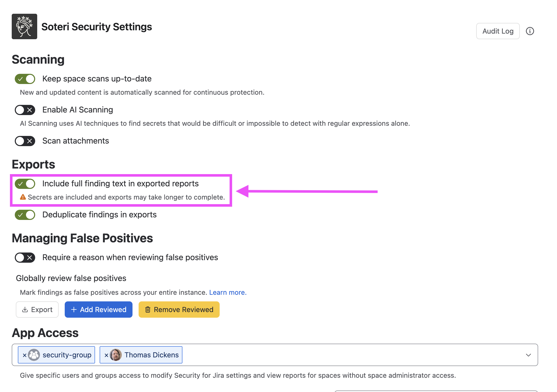This screenshot has height=392, width=557.
Task: Remove Thomas Dickens from App Access
Action: (x=106, y=355)
